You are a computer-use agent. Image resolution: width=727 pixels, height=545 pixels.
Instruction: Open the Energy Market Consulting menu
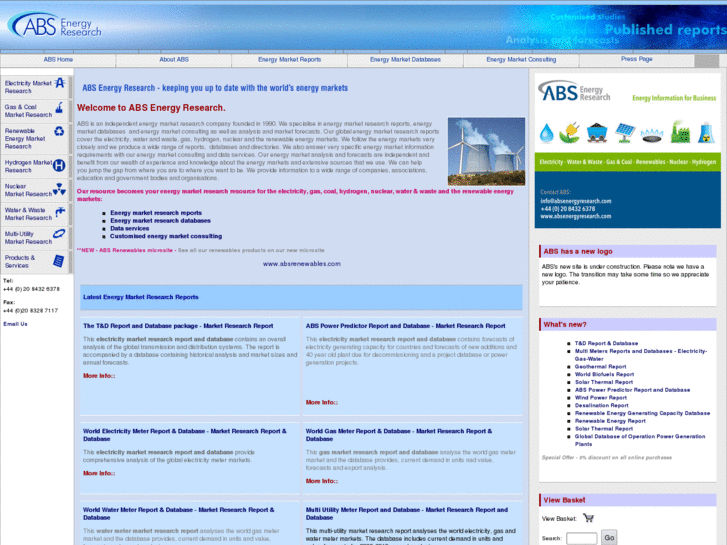(521, 59)
